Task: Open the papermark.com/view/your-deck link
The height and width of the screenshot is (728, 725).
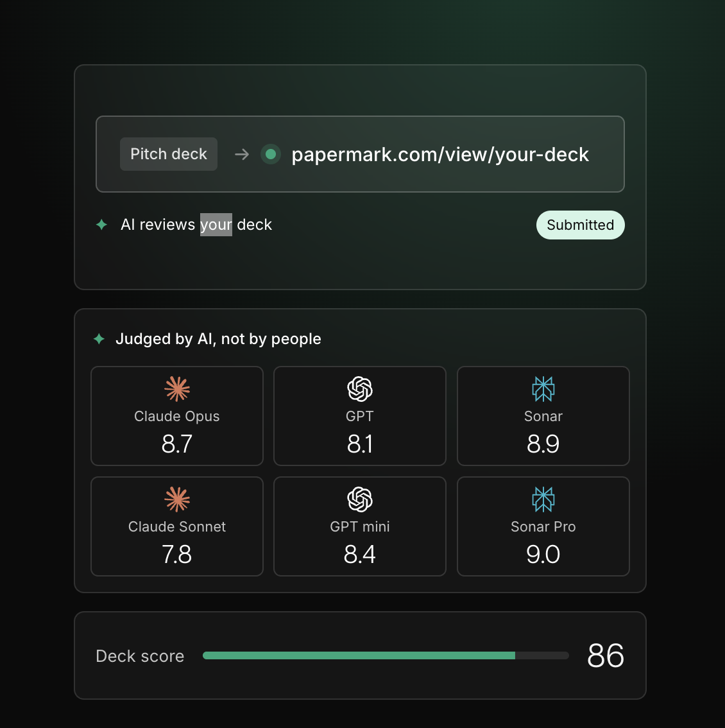Action: [x=440, y=155]
